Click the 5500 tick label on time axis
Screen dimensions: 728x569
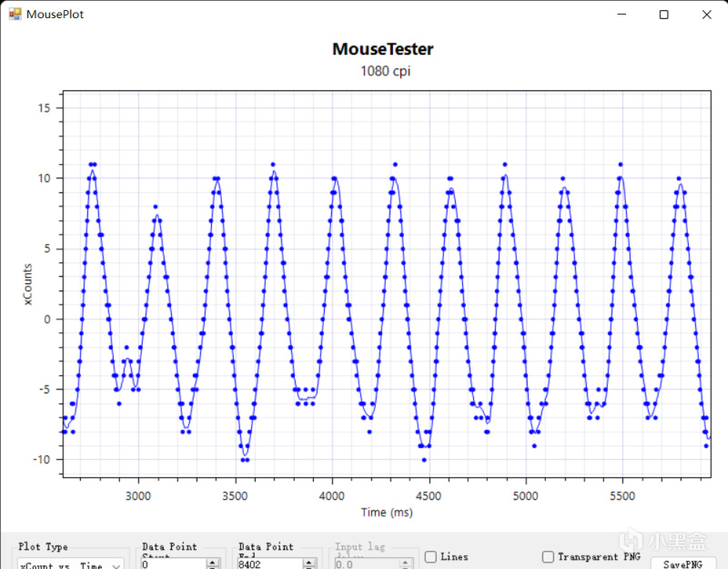pos(622,496)
